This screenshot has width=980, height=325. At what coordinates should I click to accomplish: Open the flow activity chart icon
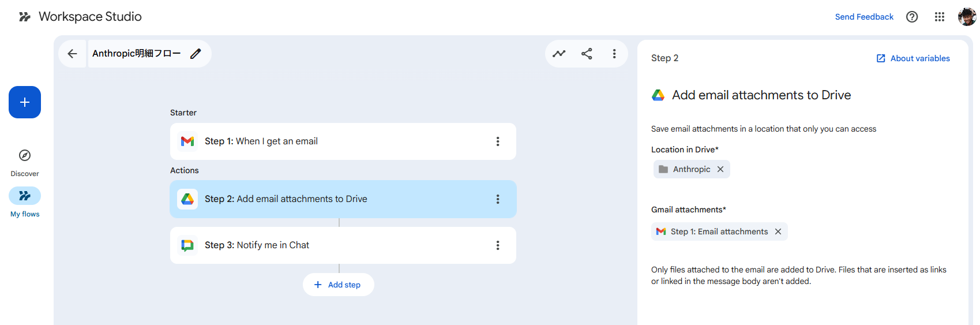pyautogui.click(x=559, y=54)
